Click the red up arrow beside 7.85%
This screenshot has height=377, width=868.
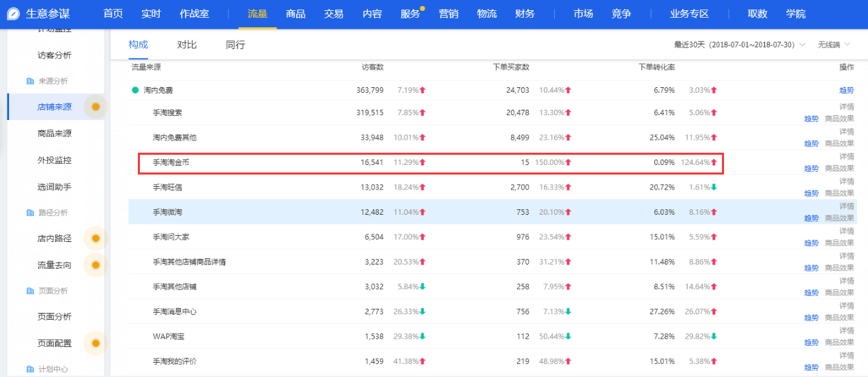422,112
